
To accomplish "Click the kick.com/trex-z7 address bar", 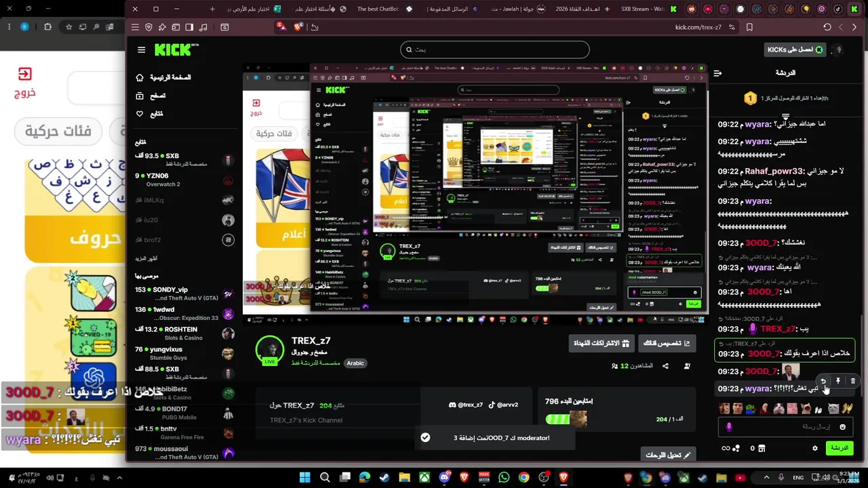I will 698,27.
